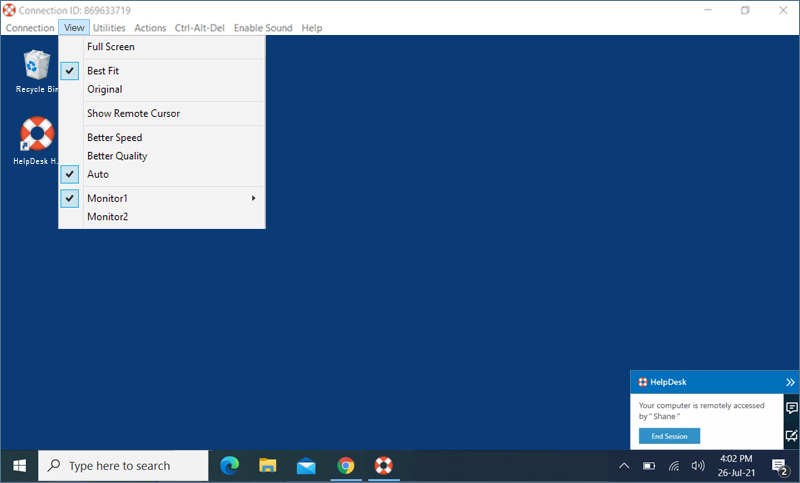Launch Microsoft Edge from the taskbar

coord(230,465)
